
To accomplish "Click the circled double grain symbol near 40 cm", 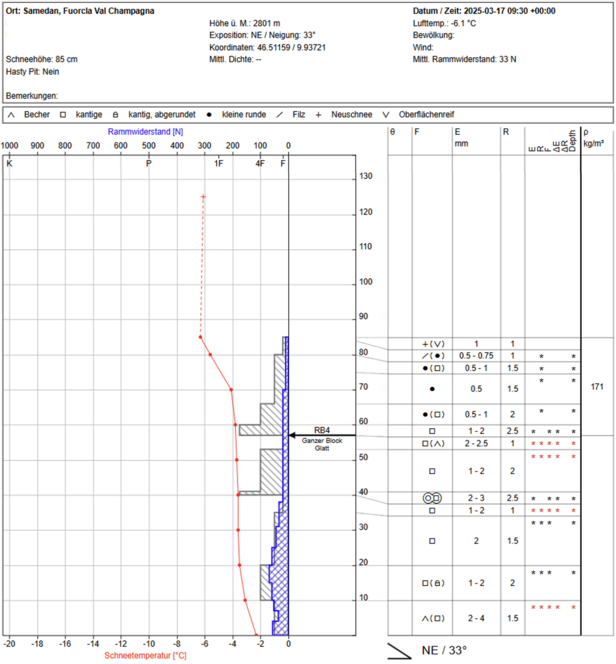I will 431,497.
